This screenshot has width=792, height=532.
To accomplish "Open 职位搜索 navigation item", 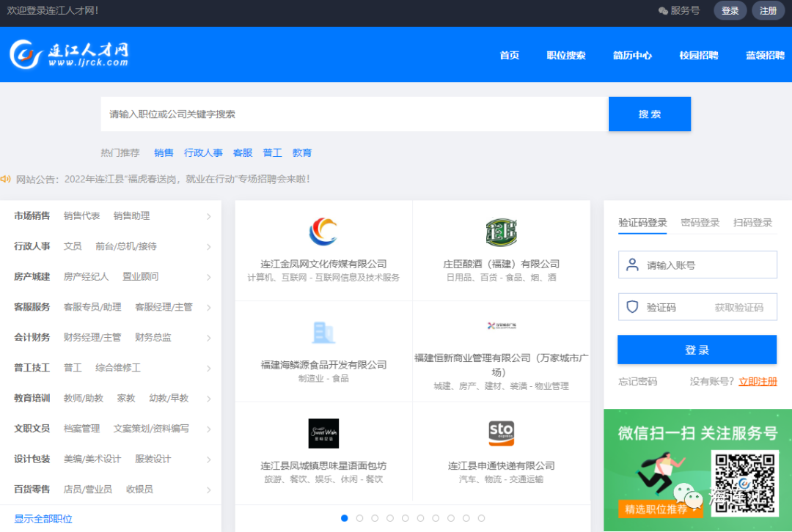I will coord(566,55).
